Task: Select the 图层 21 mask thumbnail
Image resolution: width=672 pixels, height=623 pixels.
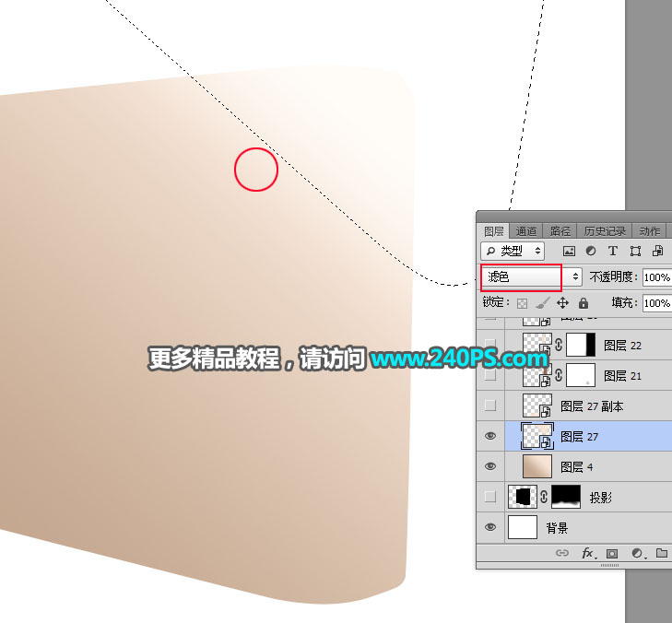Action: click(x=581, y=375)
